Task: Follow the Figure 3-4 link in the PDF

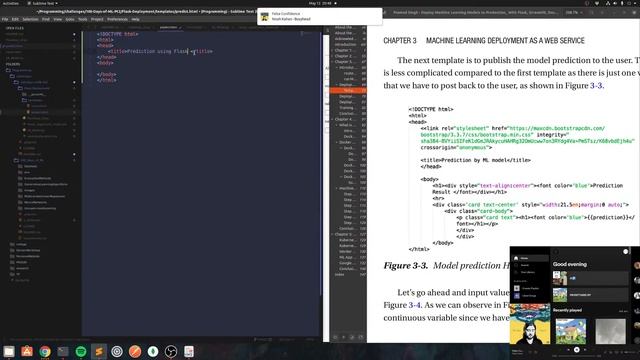Action: 415,305
